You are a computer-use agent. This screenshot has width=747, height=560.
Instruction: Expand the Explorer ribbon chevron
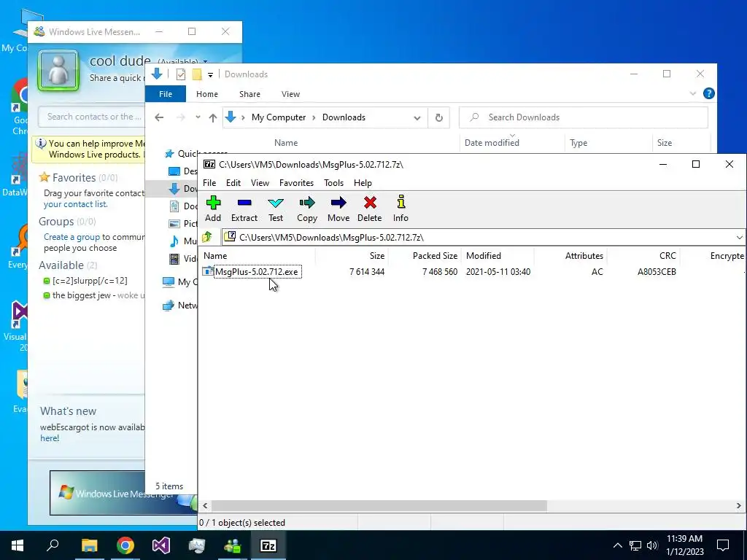(x=693, y=93)
